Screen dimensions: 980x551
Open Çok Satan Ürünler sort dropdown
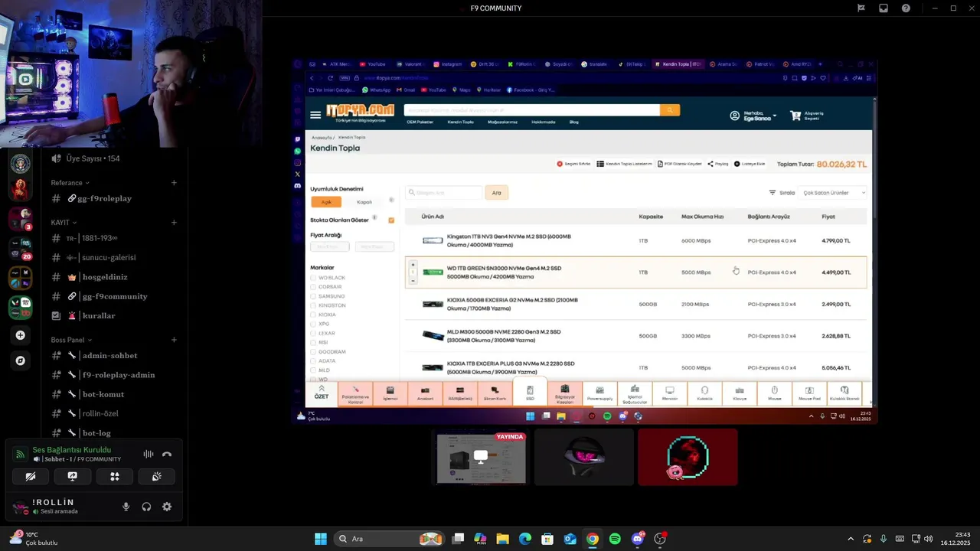(832, 193)
